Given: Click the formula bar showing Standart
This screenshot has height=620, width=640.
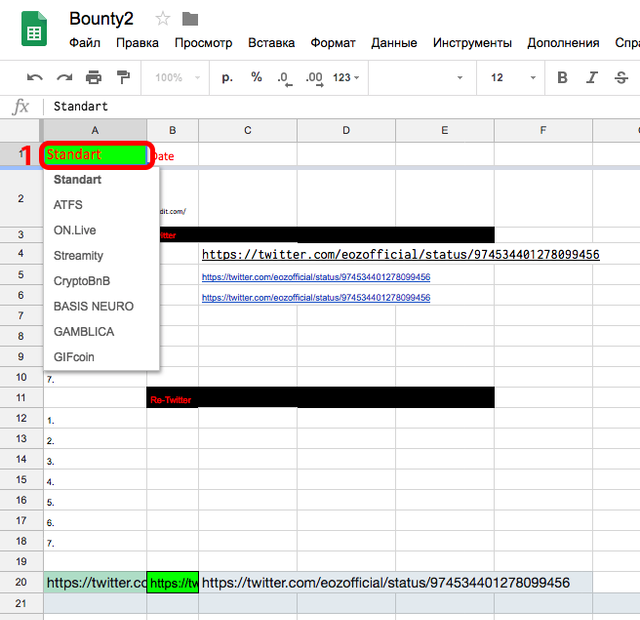Looking at the screenshot, I should [343, 107].
